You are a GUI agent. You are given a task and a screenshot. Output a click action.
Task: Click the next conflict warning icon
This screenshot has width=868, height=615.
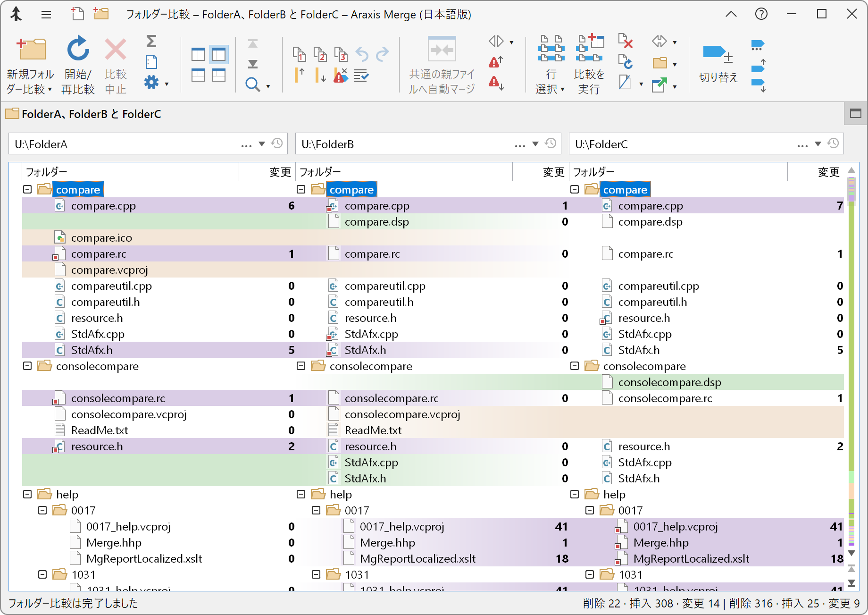(495, 84)
